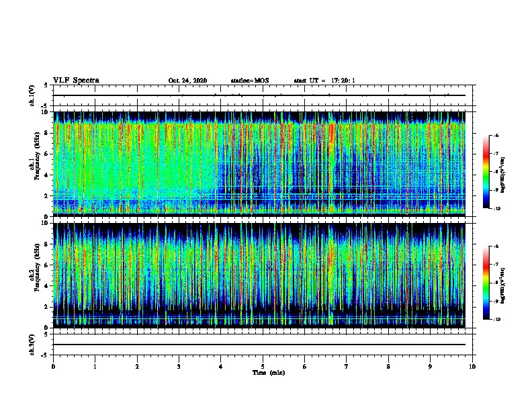Click the 'ch.1(V)' waveform axis label
The image size is (532, 411).
tap(32, 95)
